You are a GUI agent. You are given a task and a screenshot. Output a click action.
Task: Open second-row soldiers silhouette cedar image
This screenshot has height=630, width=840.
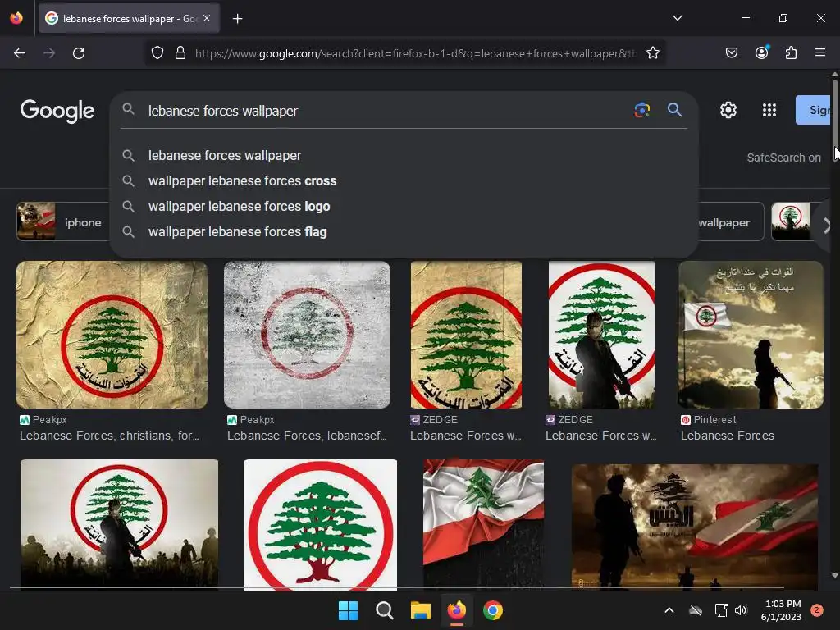120,524
